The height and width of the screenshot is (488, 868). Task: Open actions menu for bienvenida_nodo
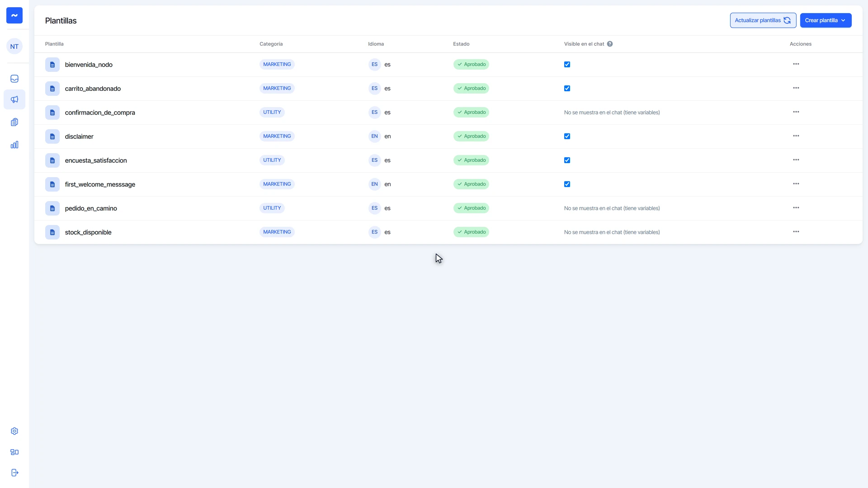(796, 64)
